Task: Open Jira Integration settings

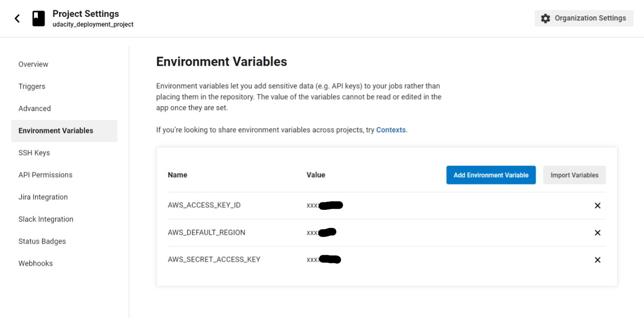Action: (x=43, y=197)
